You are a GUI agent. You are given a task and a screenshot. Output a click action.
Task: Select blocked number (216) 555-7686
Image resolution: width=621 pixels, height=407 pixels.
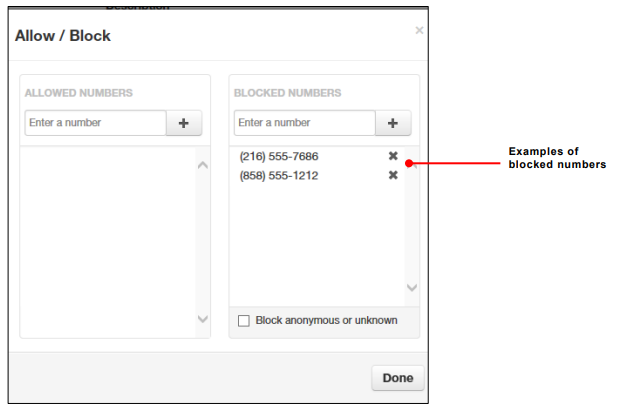279,157
